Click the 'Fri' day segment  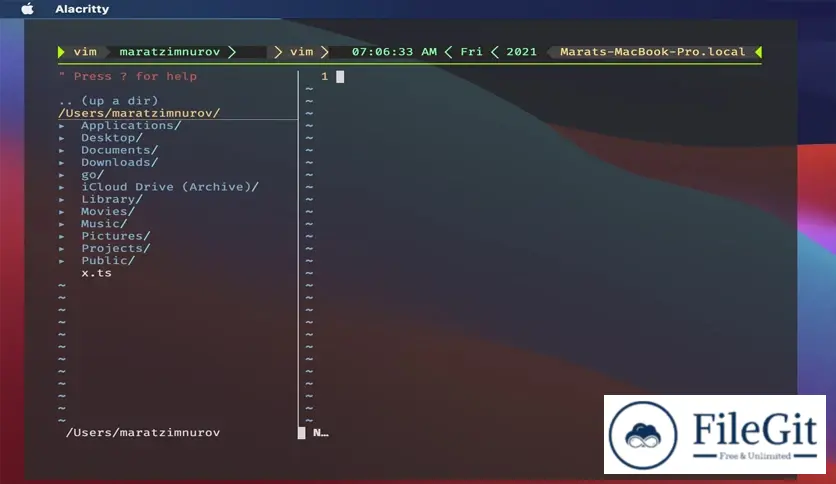471,52
